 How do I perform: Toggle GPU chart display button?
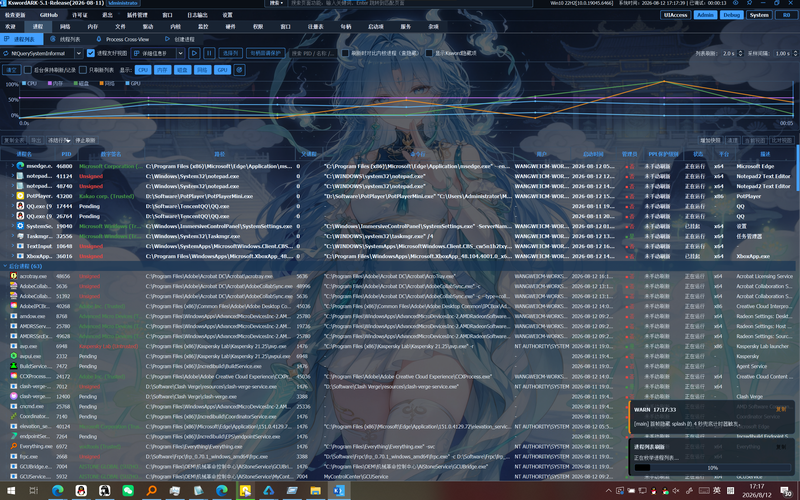pos(222,70)
